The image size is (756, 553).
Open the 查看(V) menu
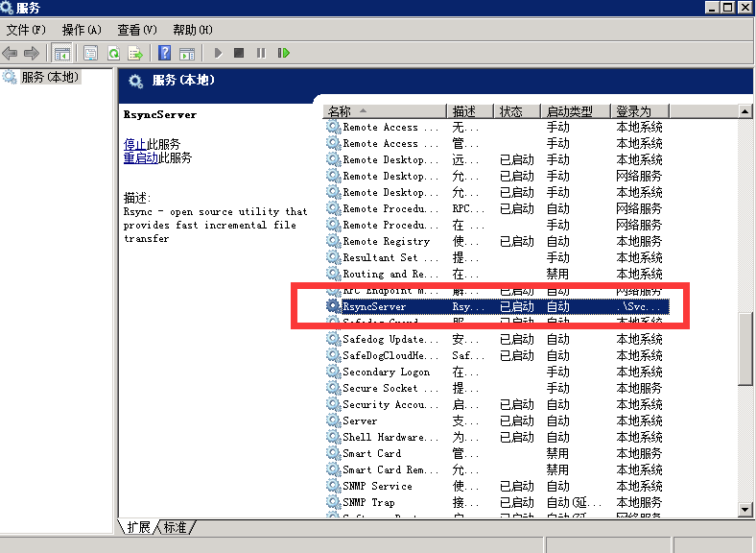[x=137, y=30]
